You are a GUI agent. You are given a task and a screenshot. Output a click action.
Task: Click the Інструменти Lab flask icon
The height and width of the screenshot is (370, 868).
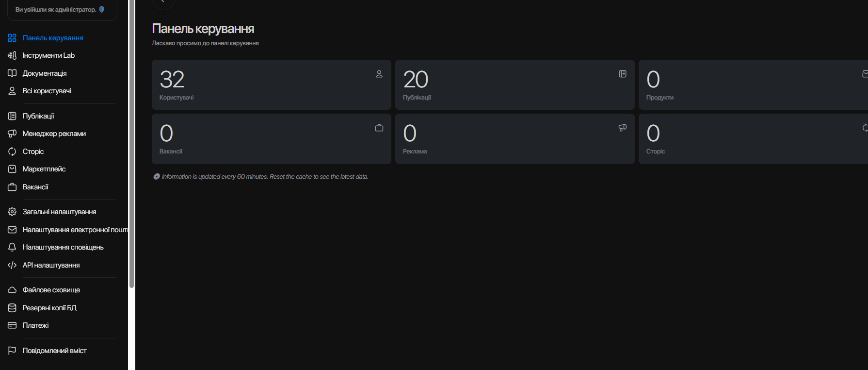point(12,55)
